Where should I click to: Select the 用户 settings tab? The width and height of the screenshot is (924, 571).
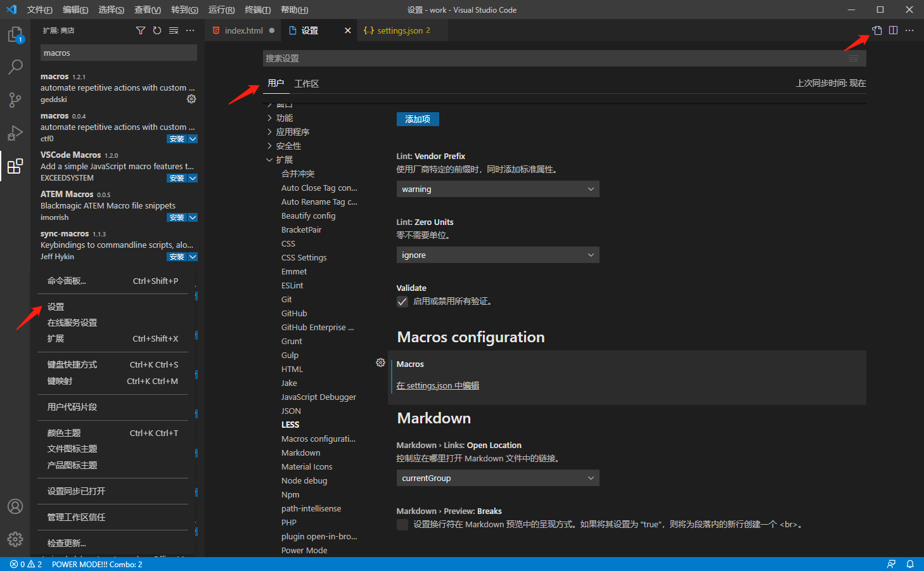(276, 83)
